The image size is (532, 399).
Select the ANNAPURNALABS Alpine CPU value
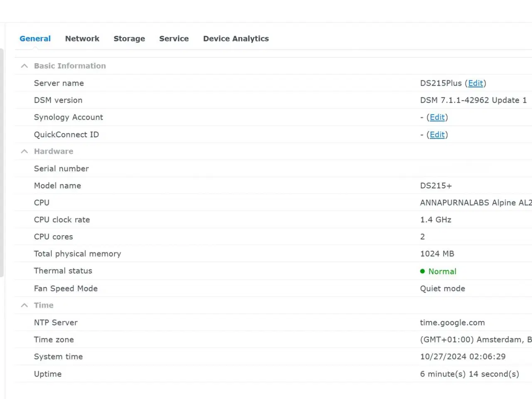tap(476, 202)
